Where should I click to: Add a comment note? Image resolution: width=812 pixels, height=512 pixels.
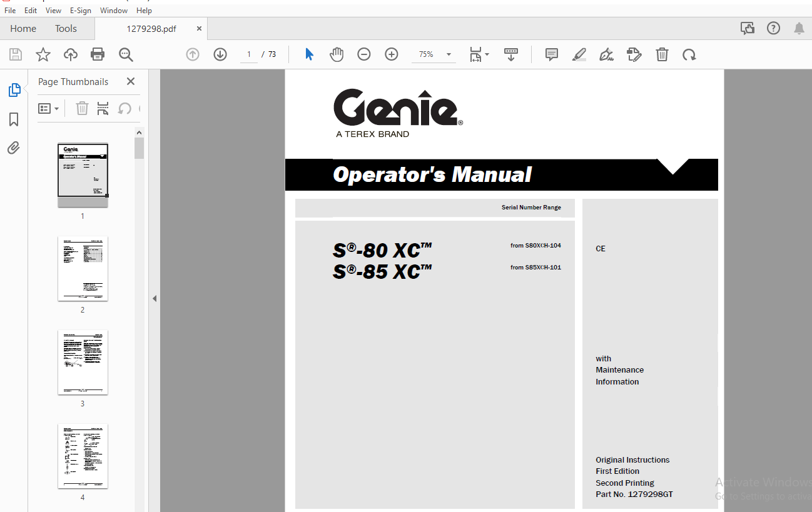coord(552,54)
